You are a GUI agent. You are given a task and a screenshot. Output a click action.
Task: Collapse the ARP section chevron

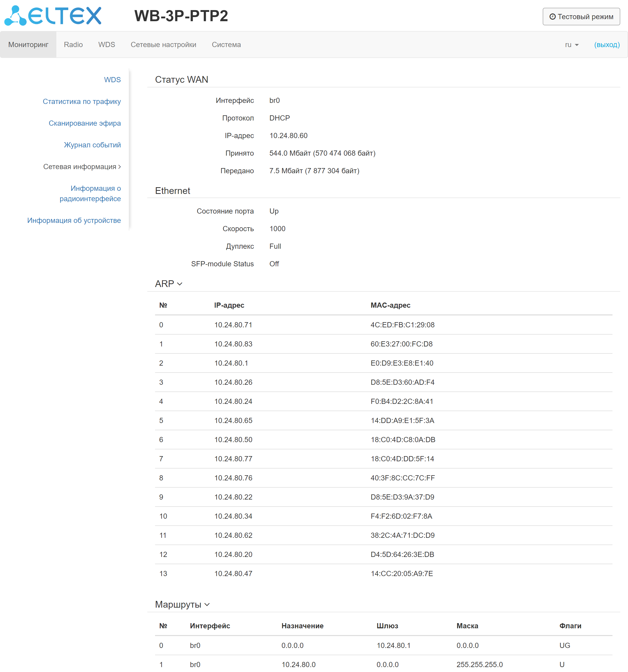(x=180, y=284)
